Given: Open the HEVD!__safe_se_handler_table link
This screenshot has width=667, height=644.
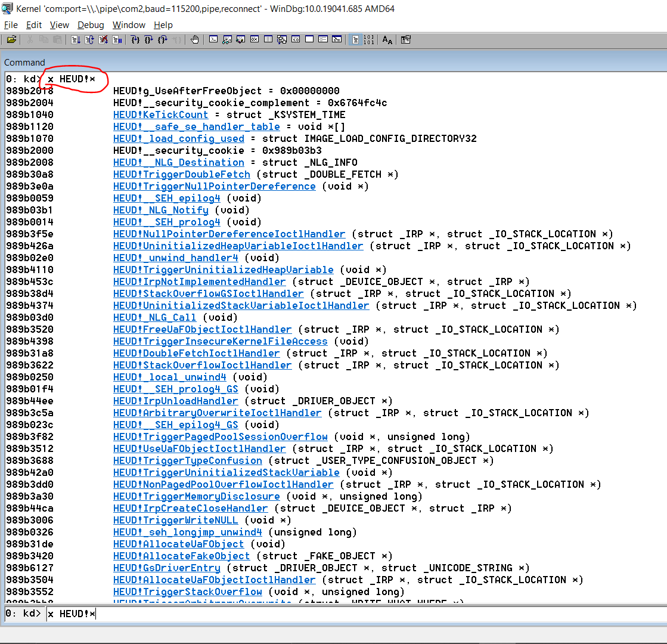Looking at the screenshot, I should click(x=197, y=127).
